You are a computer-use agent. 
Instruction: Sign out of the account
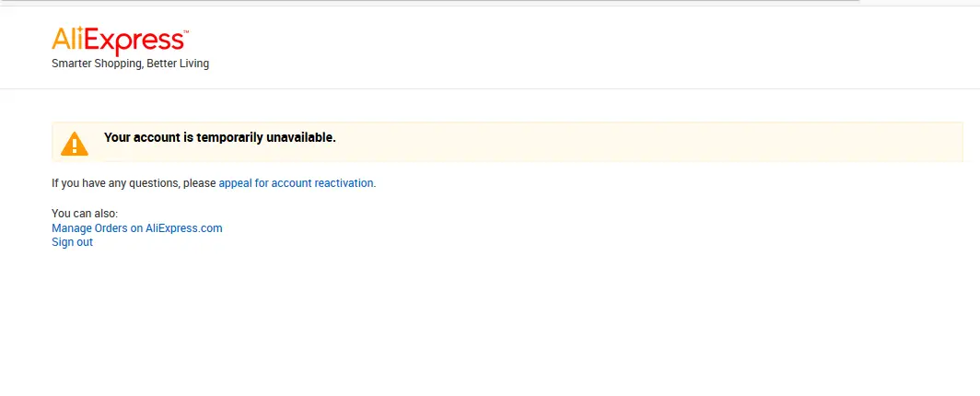[x=72, y=241]
